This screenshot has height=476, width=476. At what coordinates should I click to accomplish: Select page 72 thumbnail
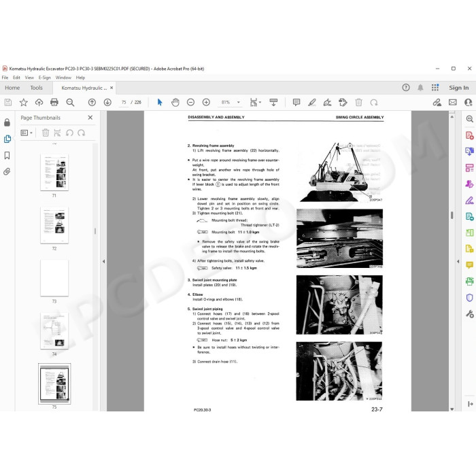tap(54, 225)
